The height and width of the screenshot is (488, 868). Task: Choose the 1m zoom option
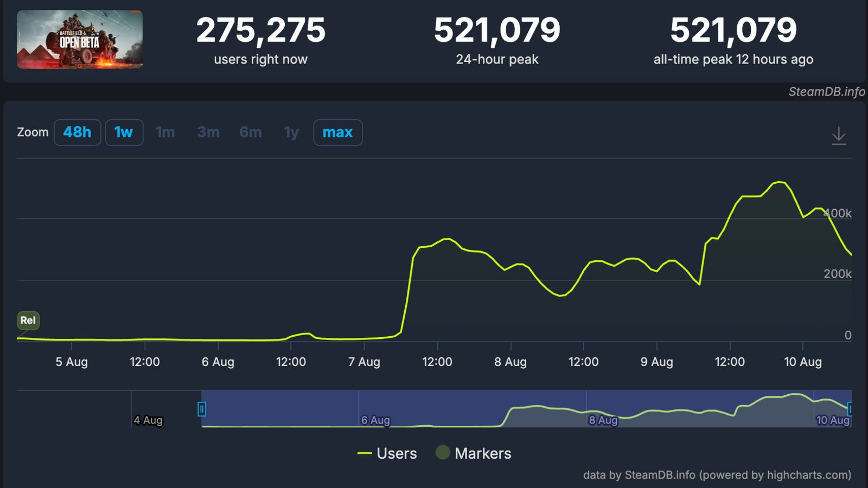[165, 132]
